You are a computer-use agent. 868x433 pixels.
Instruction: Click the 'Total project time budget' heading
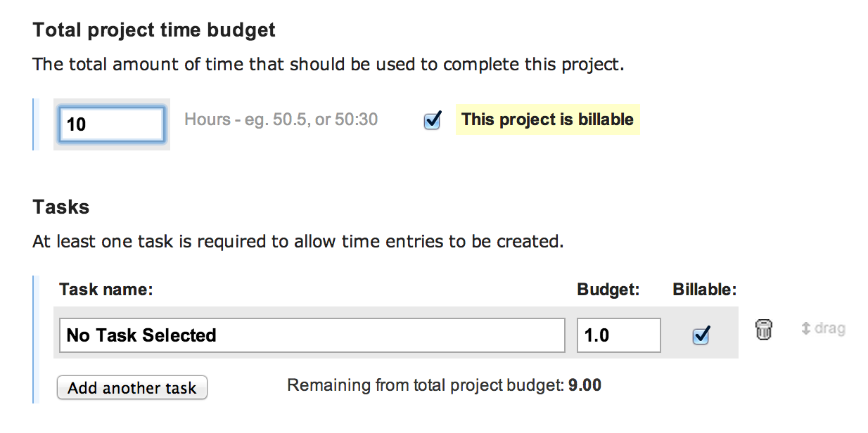click(x=153, y=30)
